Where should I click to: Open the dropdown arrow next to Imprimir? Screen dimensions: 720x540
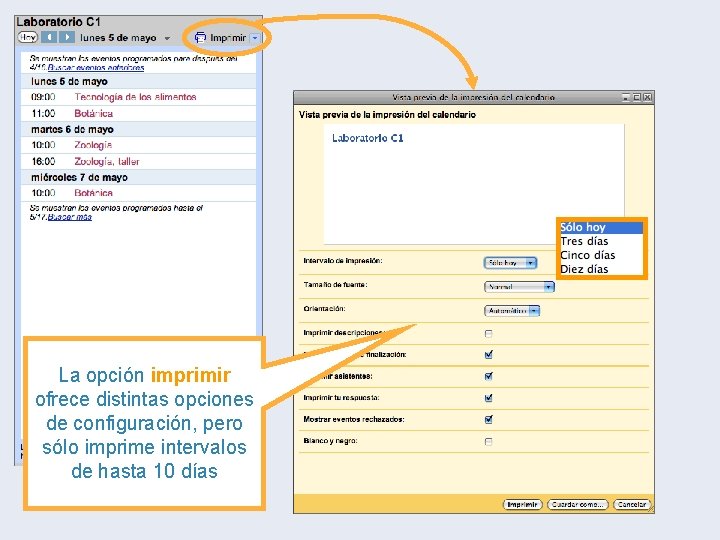click(255, 38)
